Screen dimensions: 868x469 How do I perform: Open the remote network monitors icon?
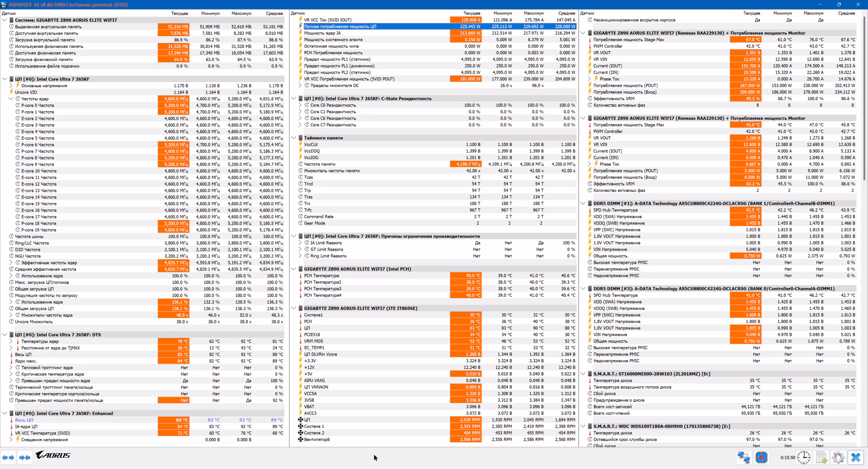click(x=744, y=457)
